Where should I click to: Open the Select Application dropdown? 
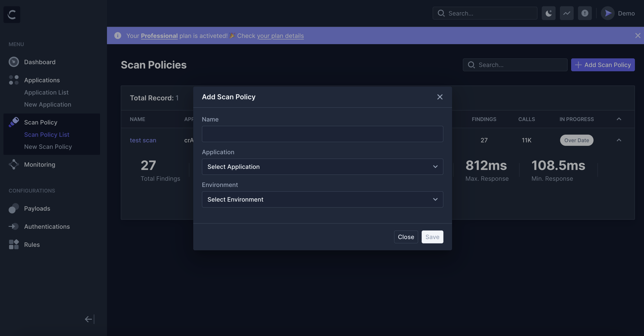tap(322, 167)
